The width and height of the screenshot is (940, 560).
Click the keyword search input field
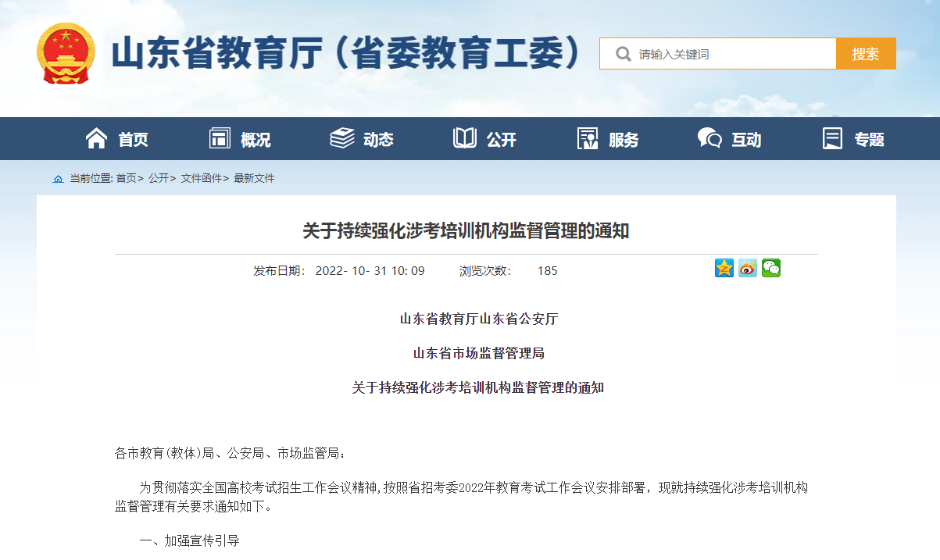[x=731, y=54]
